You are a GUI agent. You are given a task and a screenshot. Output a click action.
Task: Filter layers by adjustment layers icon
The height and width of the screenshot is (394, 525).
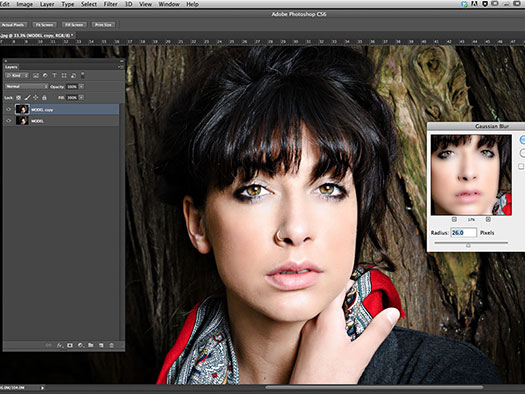tap(45, 76)
